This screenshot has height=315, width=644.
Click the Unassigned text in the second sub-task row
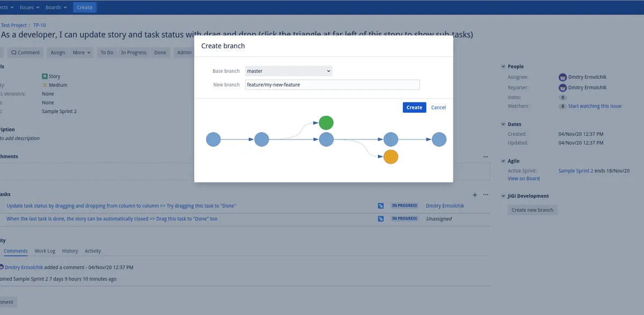[x=439, y=219]
